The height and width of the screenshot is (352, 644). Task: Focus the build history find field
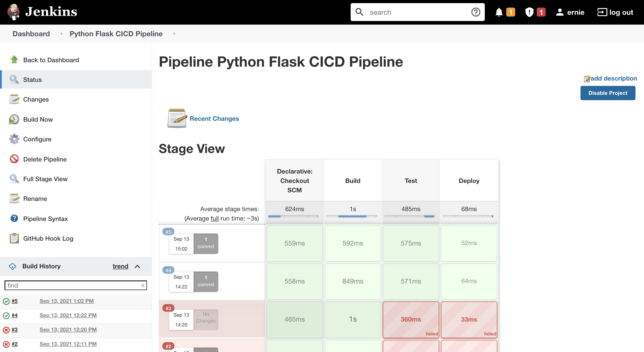tap(72, 285)
